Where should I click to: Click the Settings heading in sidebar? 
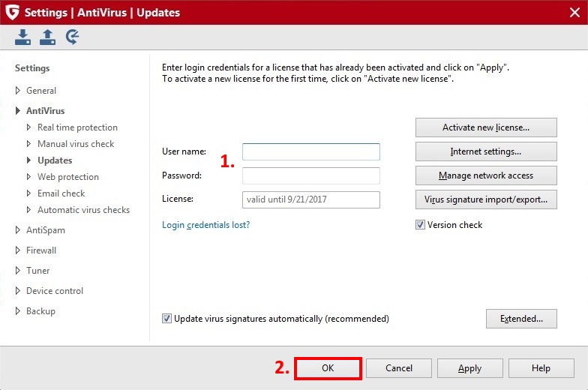pyautogui.click(x=32, y=68)
